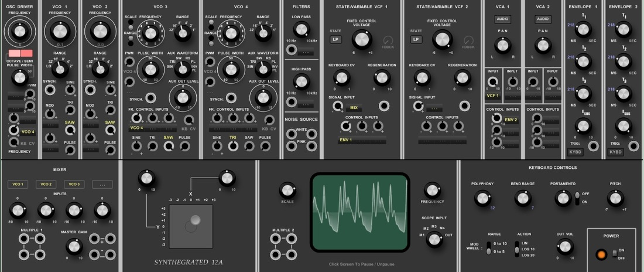Click the VCO 1 PULSE output jack
Viewport: 644px width, 272px height.
point(70,150)
